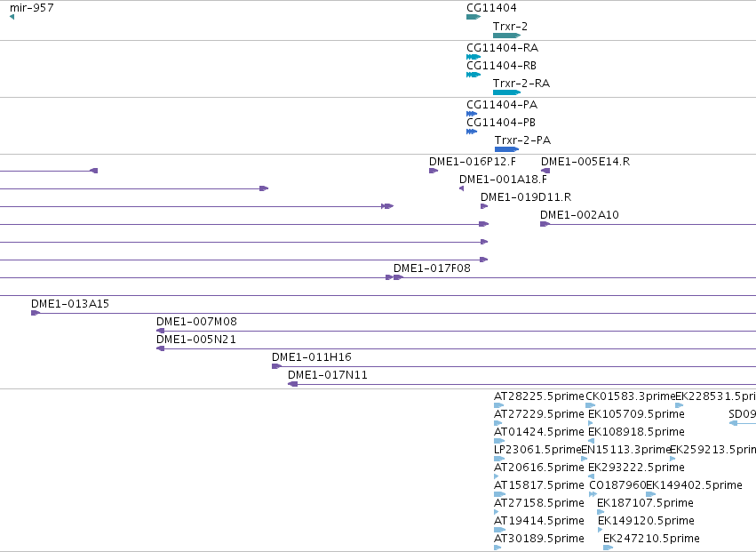Select the DME1-019D11.R purple arrow glyph
The image size is (756, 552).
(484, 206)
